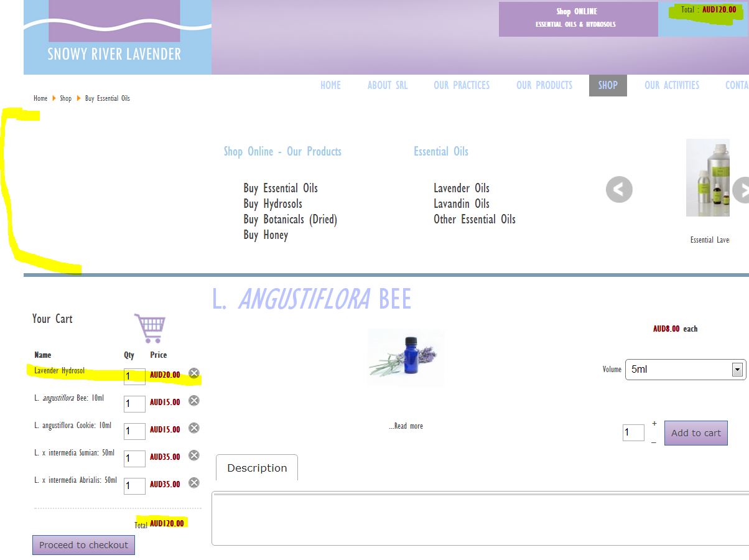Click the Shop Online - Our Products heading

[282, 151]
